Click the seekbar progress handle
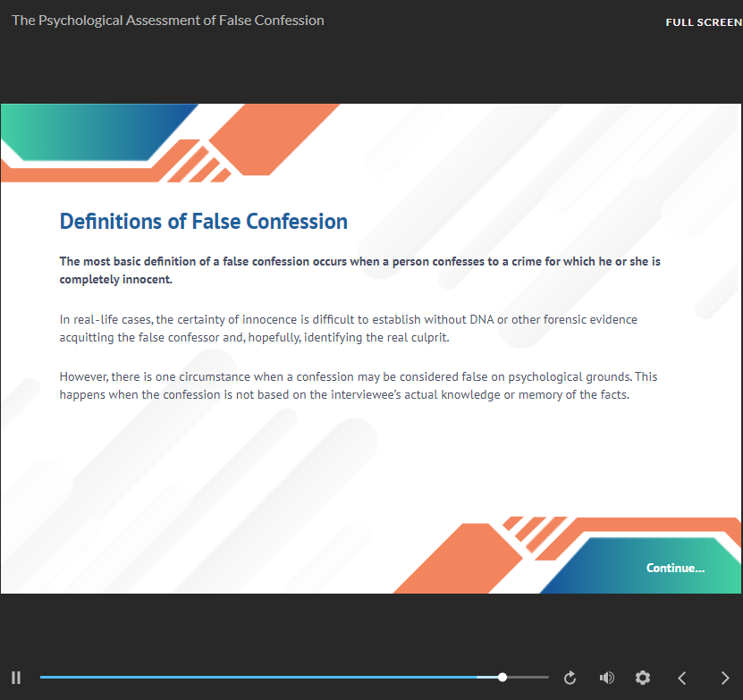 pos(502,678)
